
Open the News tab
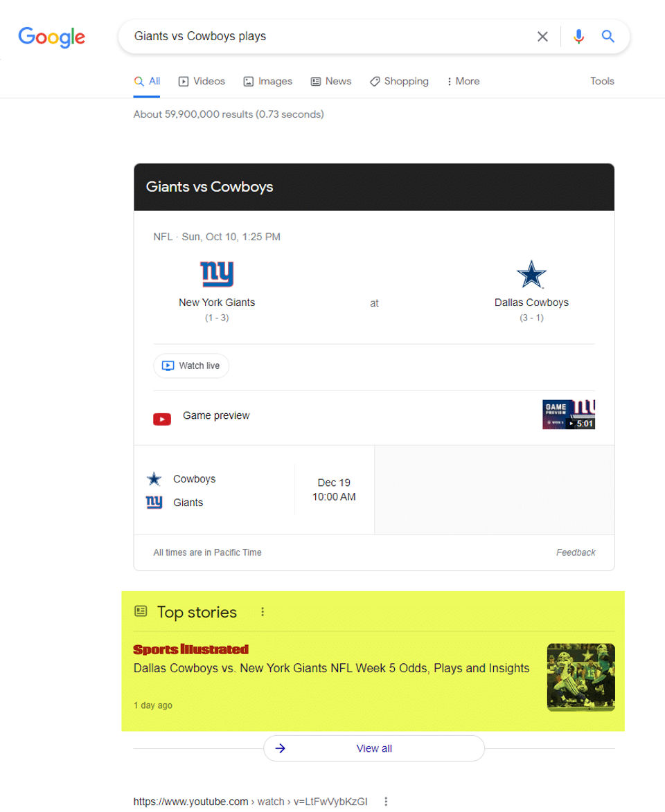[x=330, y=81]
